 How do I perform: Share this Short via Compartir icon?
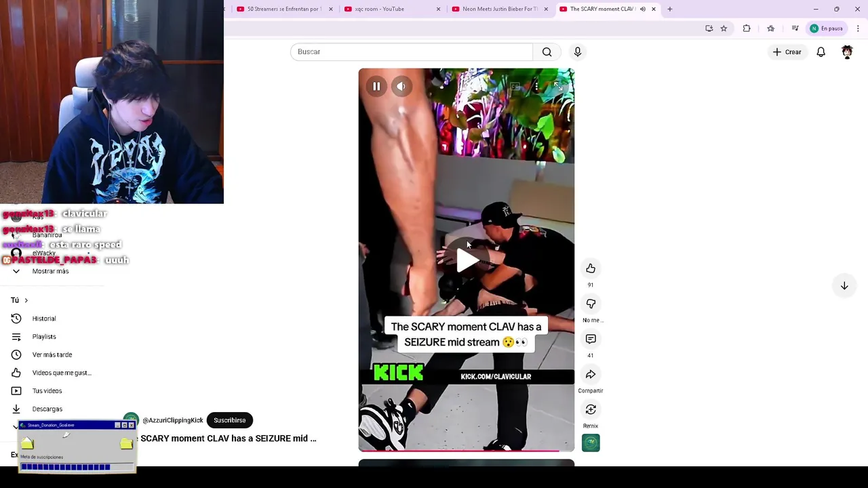(591, 374)
